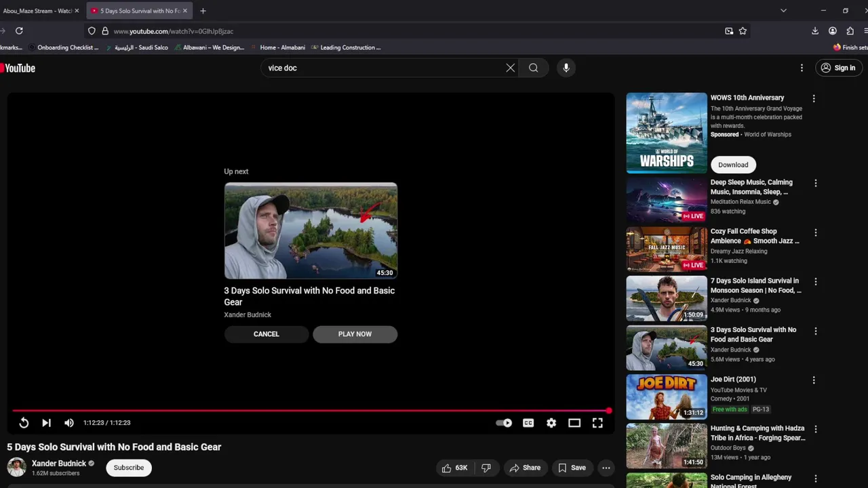This screenshot has height=488, width=868.
Task: Search with your voice microphone
Action: tap(566, 68)
